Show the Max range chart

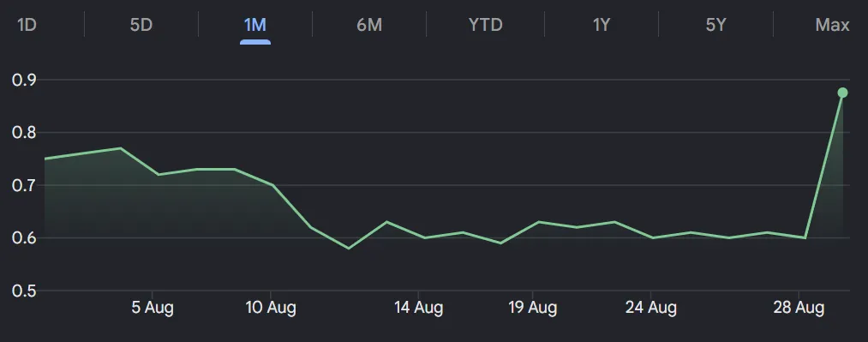click(832, 25)
